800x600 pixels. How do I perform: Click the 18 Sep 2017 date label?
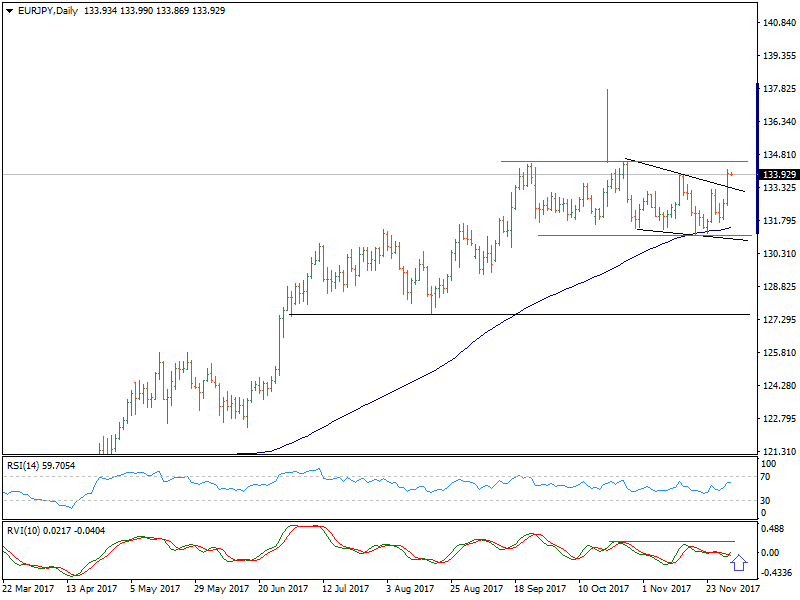point(541,589)
